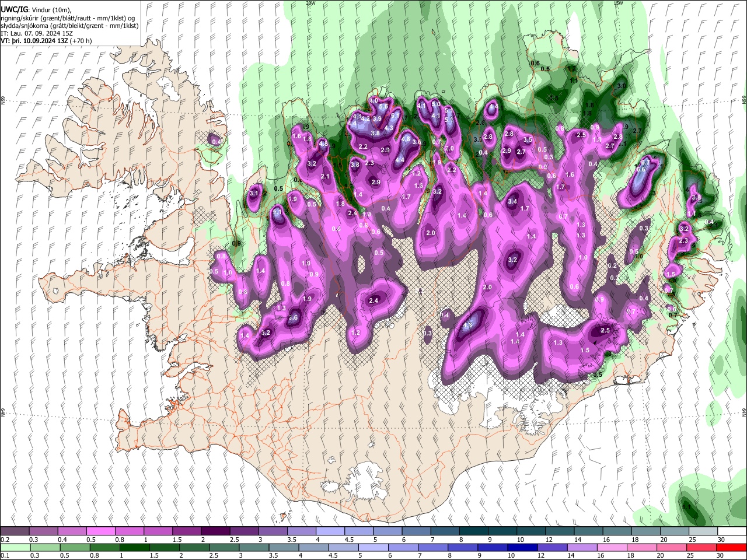Click the light pink 16 rain legend swatch
747x560 pixels.
612,548
